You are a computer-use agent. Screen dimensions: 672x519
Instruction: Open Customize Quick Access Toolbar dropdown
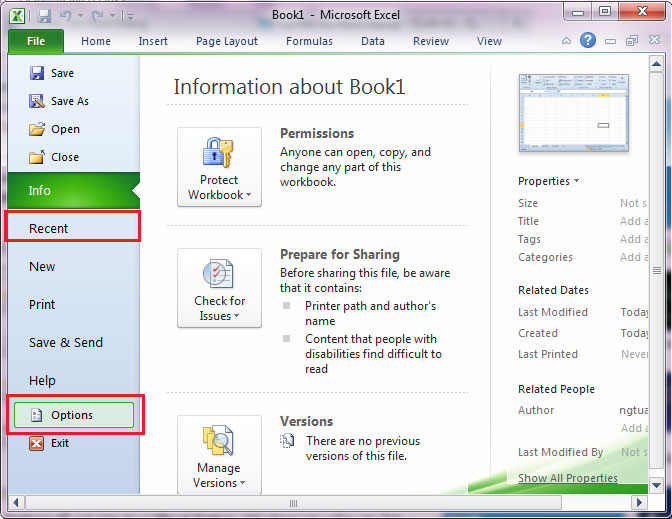(x=129, y=17)
